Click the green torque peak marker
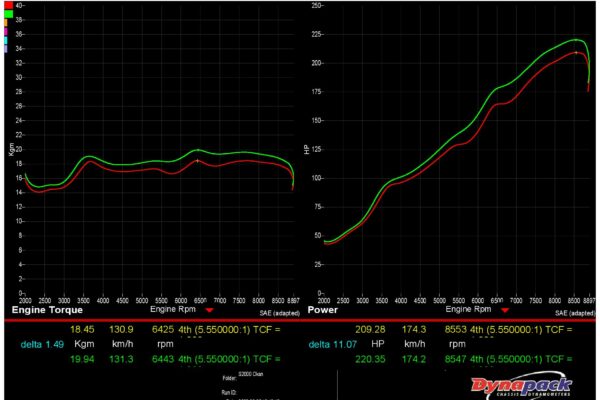 [198, 150]
